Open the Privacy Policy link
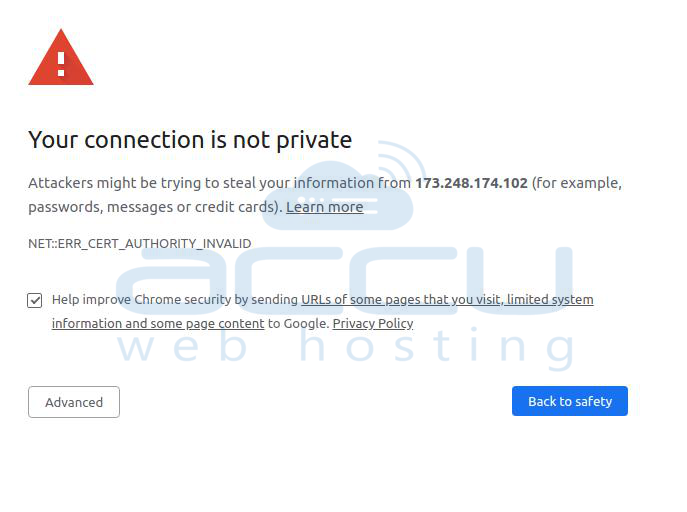Screen dimensions: 687x512 coord(373,324)
